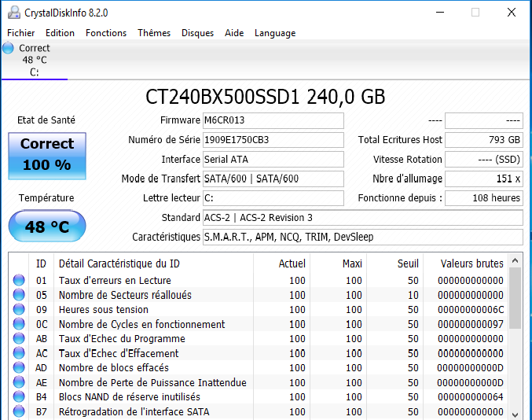Click the blue disk status orb for drive C:
The height and width of the screenshot is (420, 532).
coord(9,49)
